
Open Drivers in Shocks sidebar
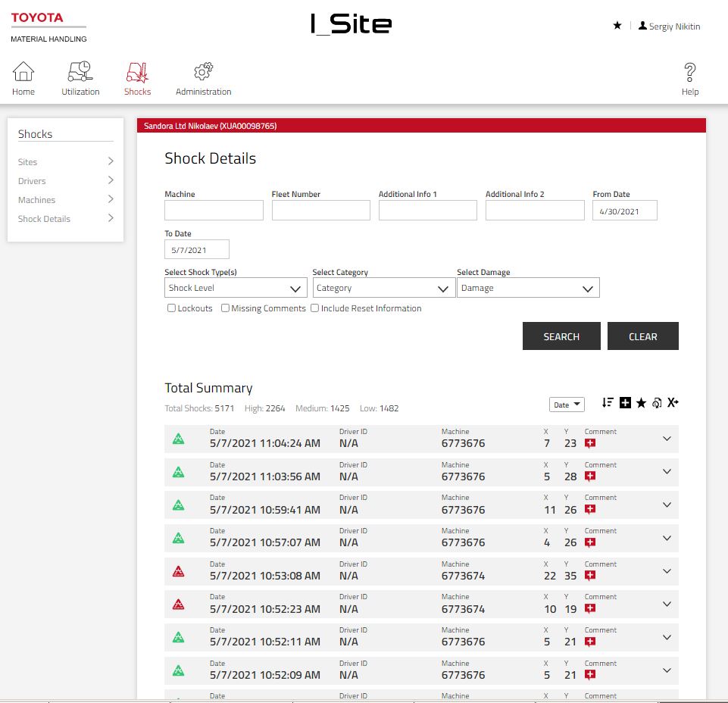click(x=65, y=180)
